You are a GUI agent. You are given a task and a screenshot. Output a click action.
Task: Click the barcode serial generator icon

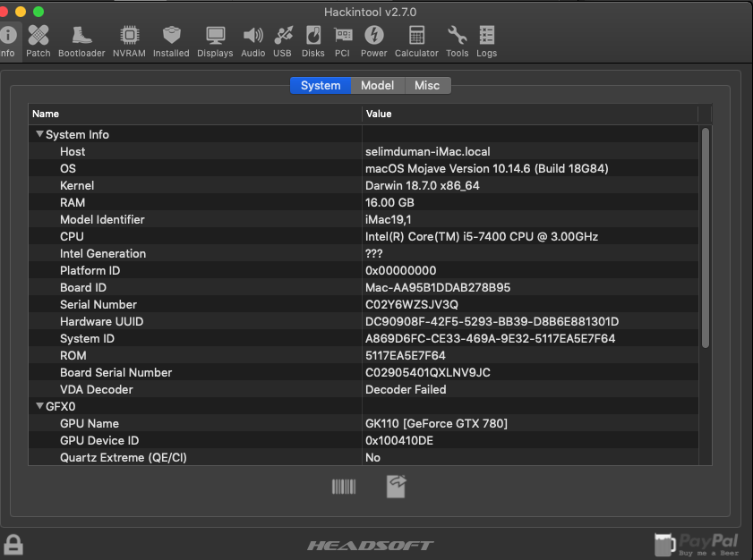tap(344, 487)
